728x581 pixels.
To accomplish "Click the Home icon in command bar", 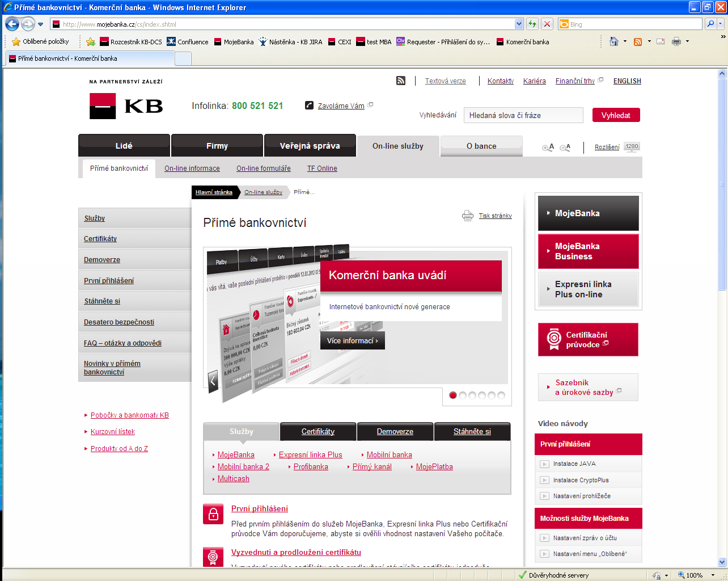I will pyautogui.click(x=614, y=41).
